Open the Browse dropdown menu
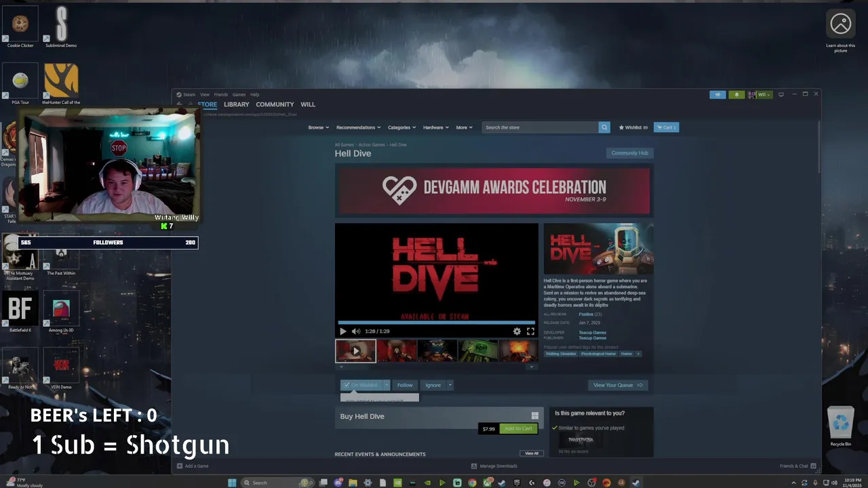Image resolution: width=868 pixels, height=488 pixels. (x=318, y=127)
